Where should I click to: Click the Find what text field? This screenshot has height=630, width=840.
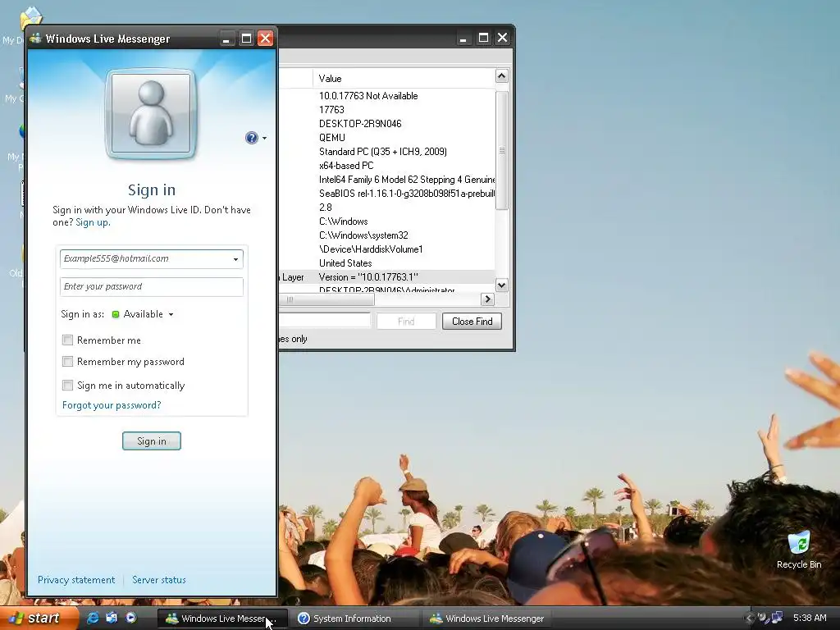click(x=325, y=321)
